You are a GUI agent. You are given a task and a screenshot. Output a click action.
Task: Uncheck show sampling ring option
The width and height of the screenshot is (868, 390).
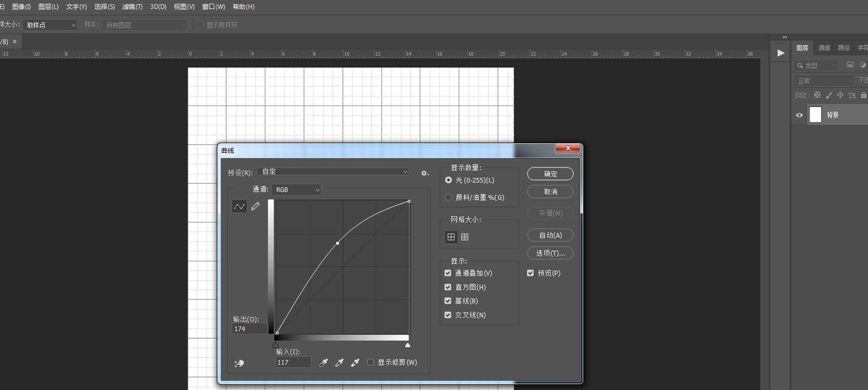pos(200,25)
